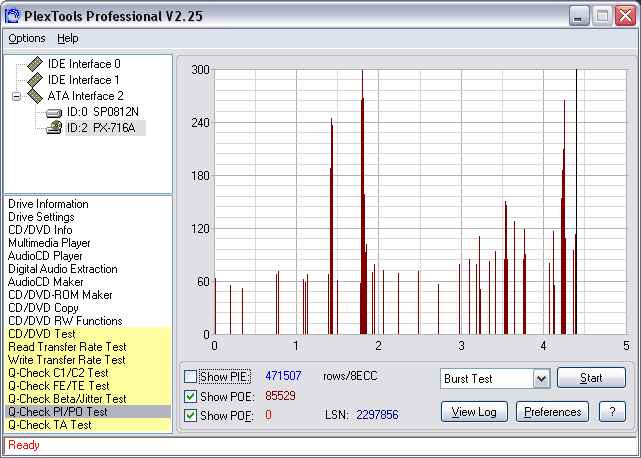Click the IDE Interface 0 chip icon
The height and width of the screenshot is (458, 641).
click(35, 64)
